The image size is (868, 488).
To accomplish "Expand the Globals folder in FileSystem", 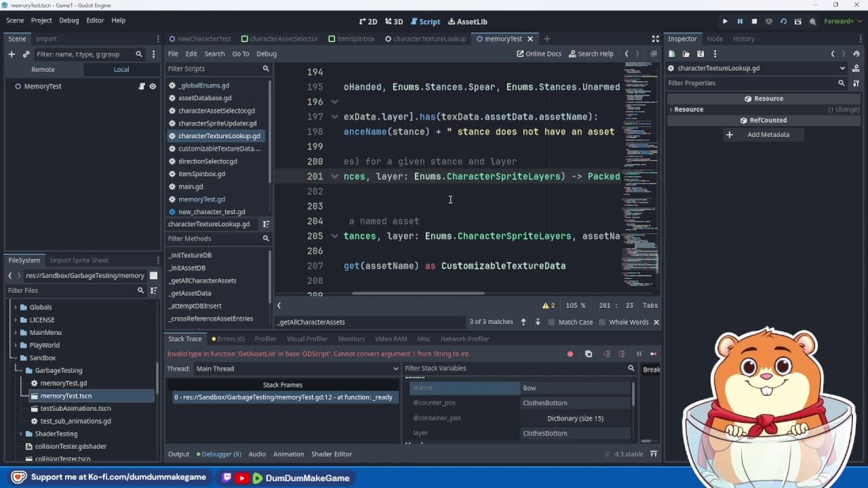I will (x=14, y=307).
